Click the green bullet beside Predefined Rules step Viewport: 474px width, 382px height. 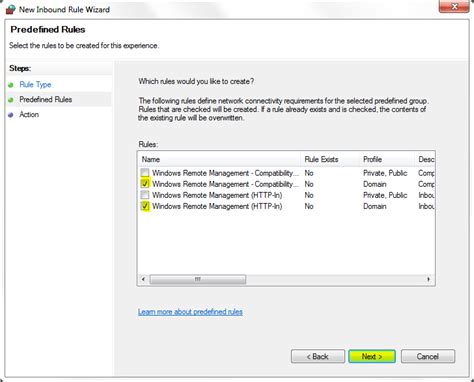[x=11, y=100]
